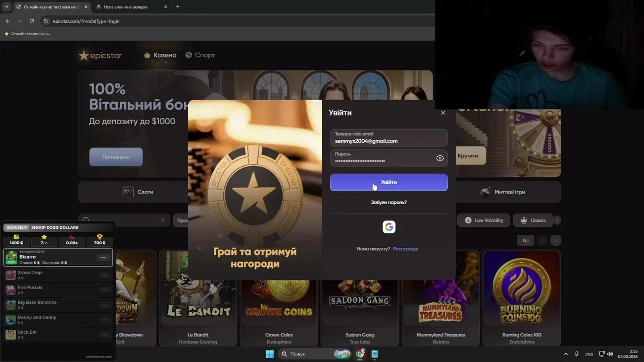The image size is (644, 362).
Task: Expand the Fire Portals row dash button
Action: click(105, 290)
